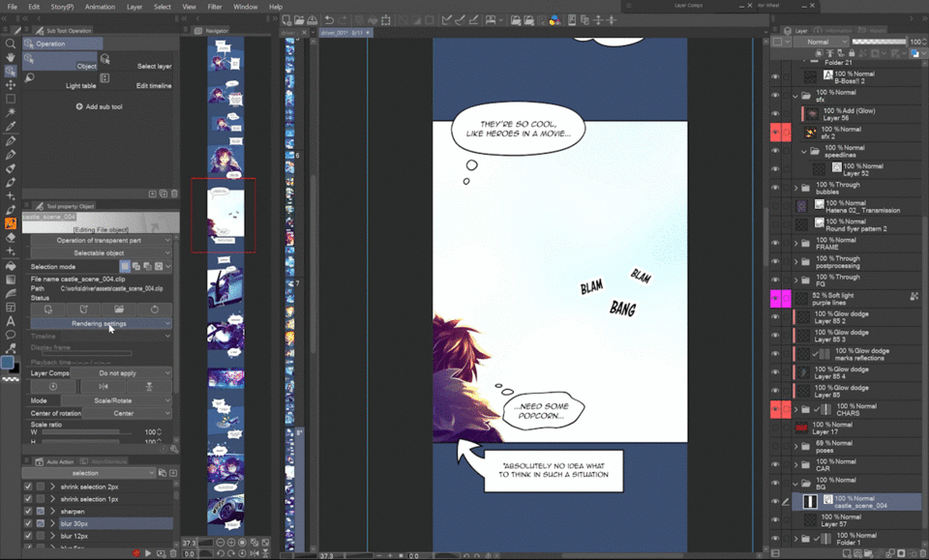Open the Filter menu

pos(214,7)
